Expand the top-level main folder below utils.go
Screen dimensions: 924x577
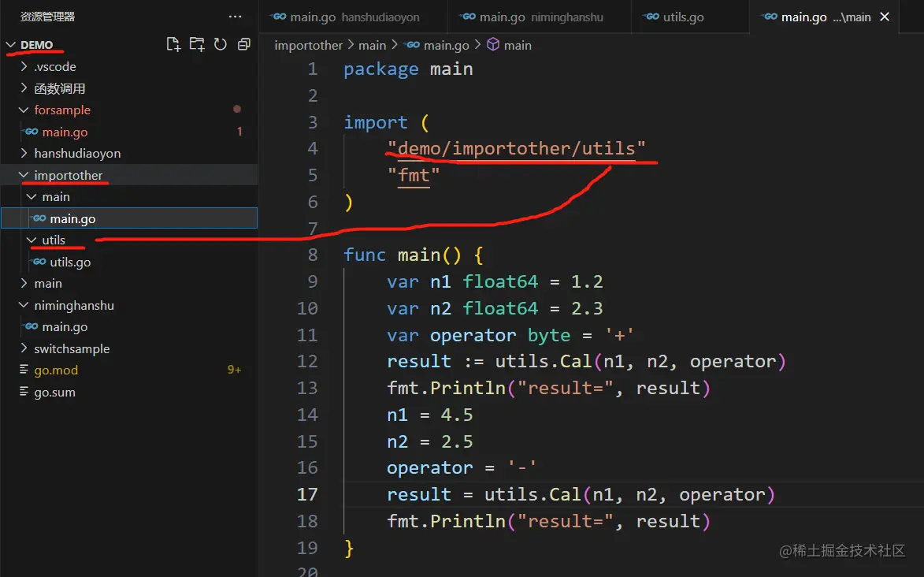tap(24, 283)
